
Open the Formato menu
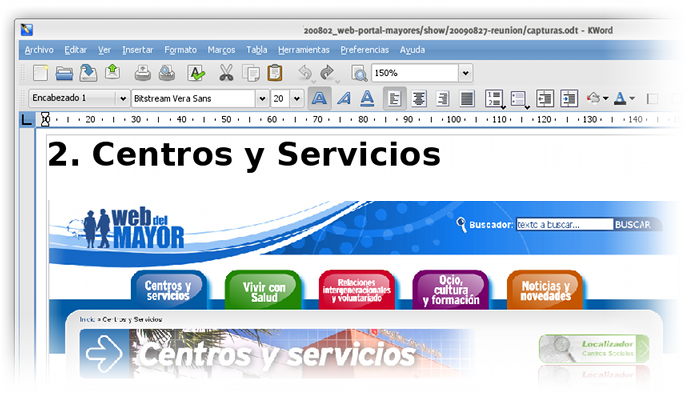point(180,50)
